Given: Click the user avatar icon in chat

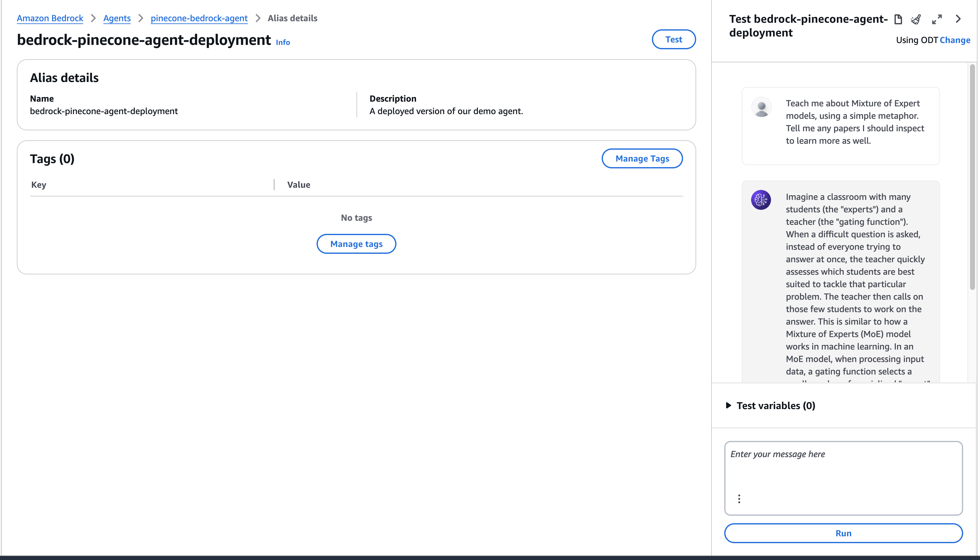Looking at the screenshot, I should click(x=761, y=107).
